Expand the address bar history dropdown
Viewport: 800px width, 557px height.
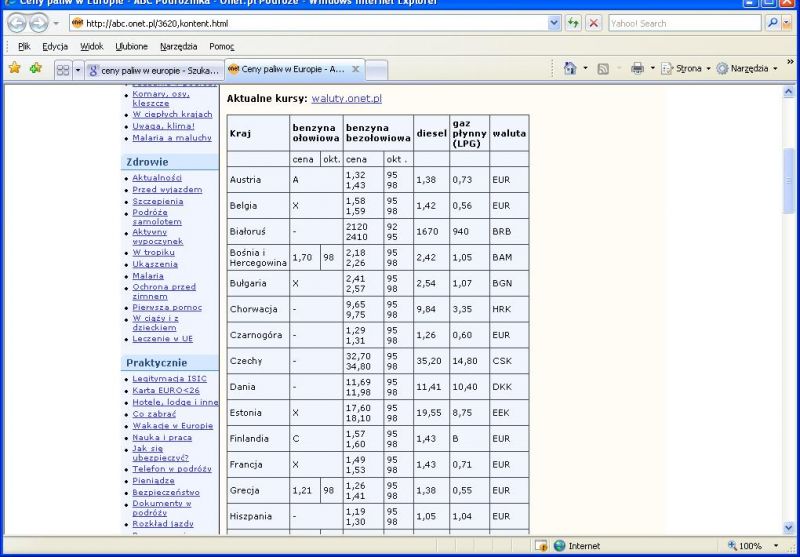pyautogui.click(x=555, y=23)
